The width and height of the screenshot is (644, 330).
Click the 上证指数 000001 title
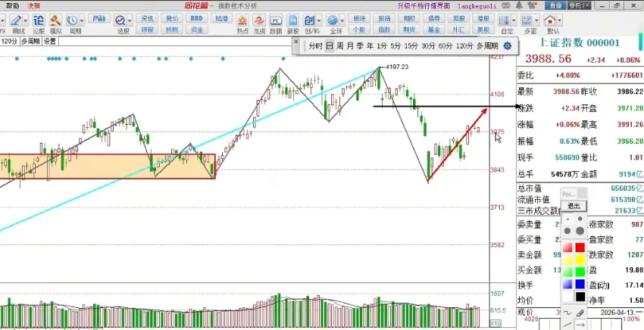pyautogui.click(x=579, y=42)
